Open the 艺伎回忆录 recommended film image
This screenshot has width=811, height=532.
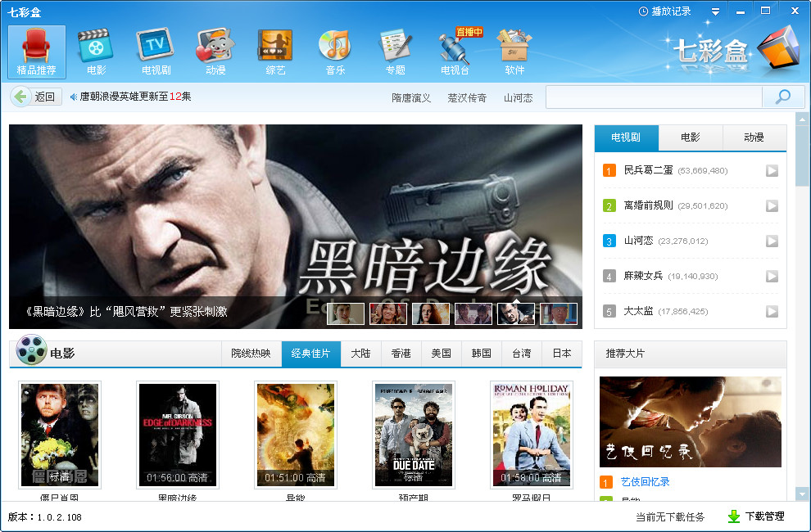coord(690,422)
